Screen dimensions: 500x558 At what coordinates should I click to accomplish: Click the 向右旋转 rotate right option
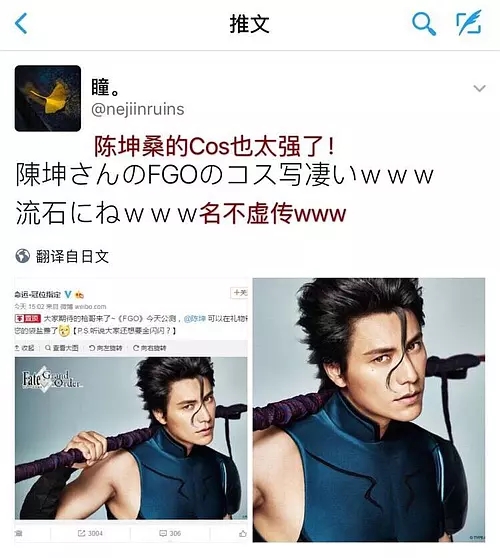point(149,348)
